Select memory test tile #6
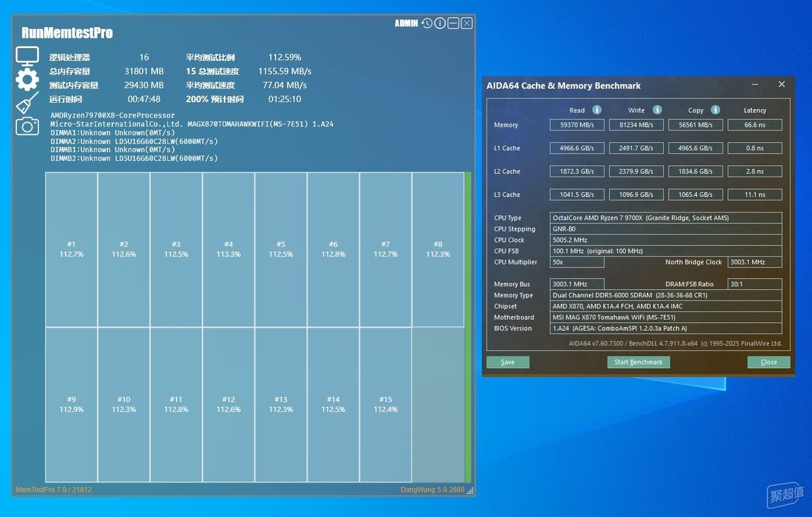 pyautogui.click(x=333, y=250)
